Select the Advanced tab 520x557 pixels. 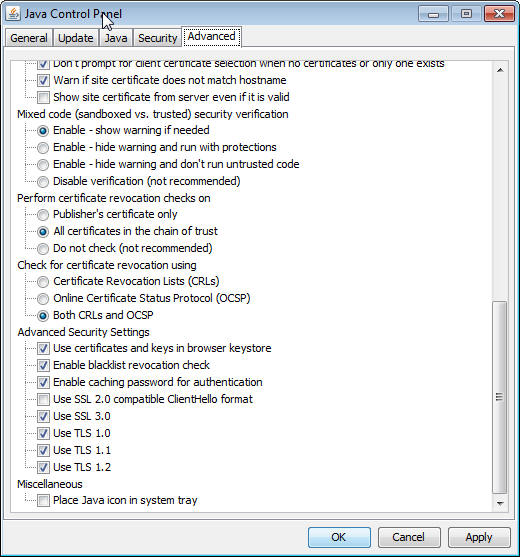(212, 36)
